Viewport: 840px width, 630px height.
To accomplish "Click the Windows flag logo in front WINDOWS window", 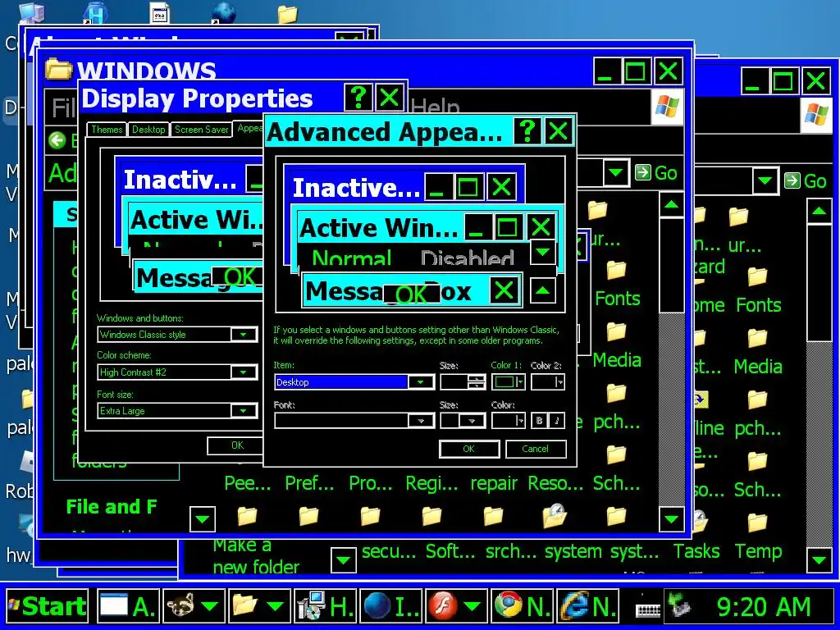I will click(667, 107).
